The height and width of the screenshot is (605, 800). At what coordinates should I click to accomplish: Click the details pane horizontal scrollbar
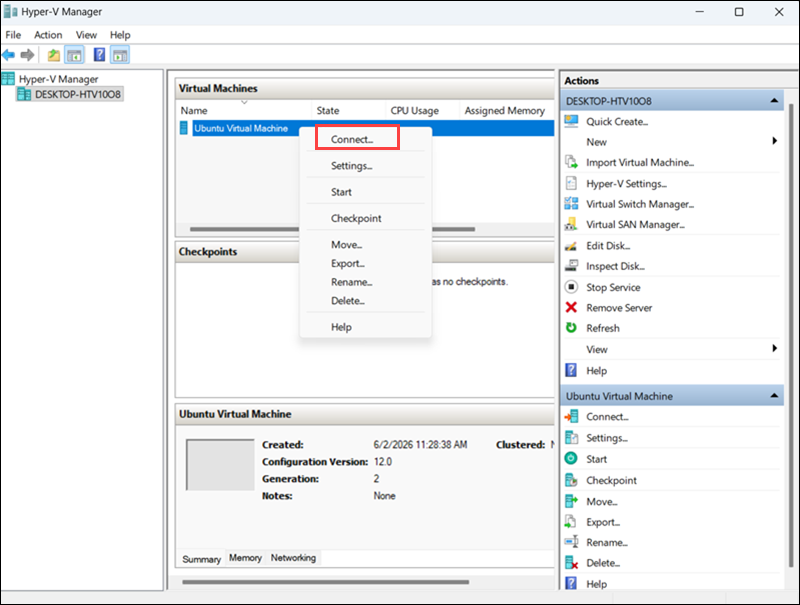pos(326,582)
